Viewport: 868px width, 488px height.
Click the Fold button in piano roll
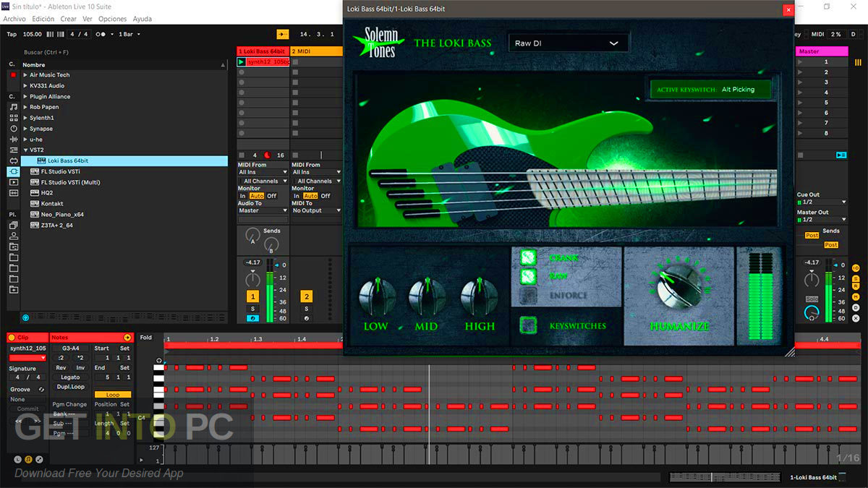[x=146, y=338]
